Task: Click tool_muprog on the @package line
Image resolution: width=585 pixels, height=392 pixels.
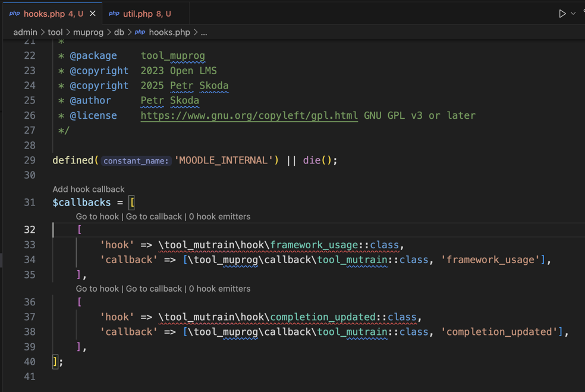Action: coord(173,55)
